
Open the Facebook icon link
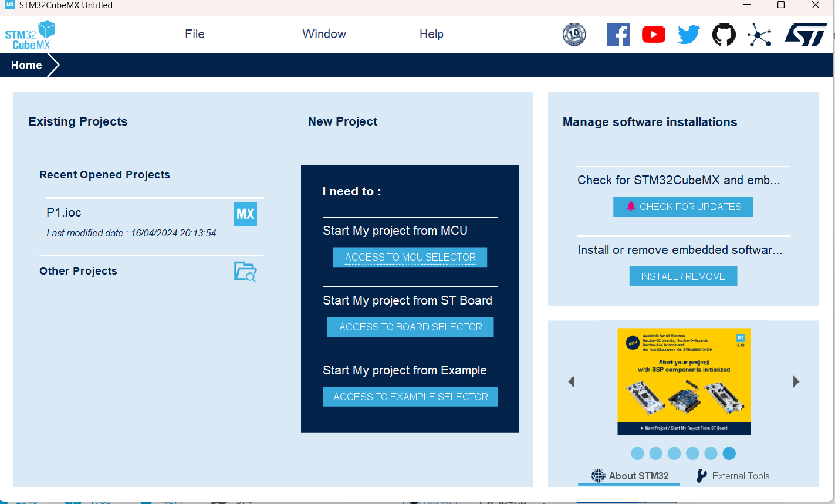(x=618, y=35)
